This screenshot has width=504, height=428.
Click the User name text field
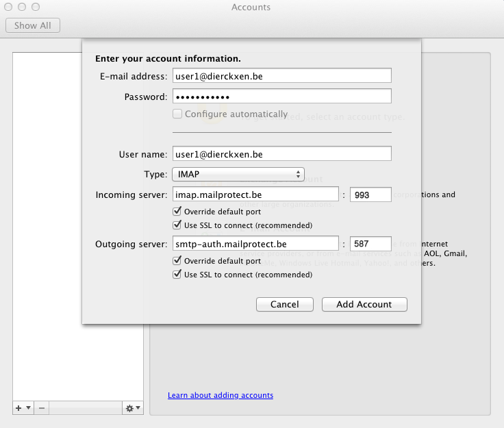(281, 154)
